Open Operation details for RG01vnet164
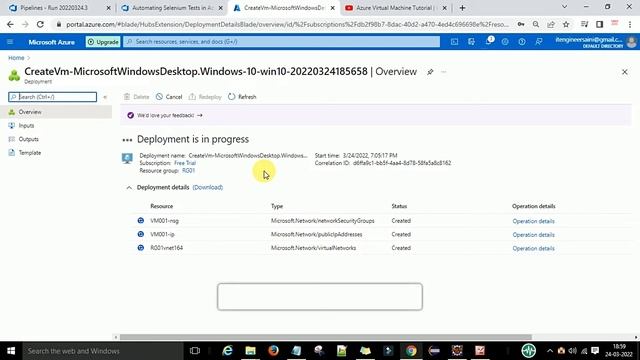This screenshot has width=640, height=360. [533, 248]
